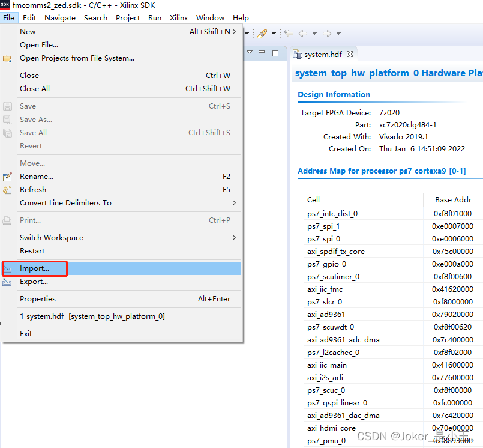Open the Forward history dropdown arrow
This screenshot has height=448, width=483.
coord(338,34)
